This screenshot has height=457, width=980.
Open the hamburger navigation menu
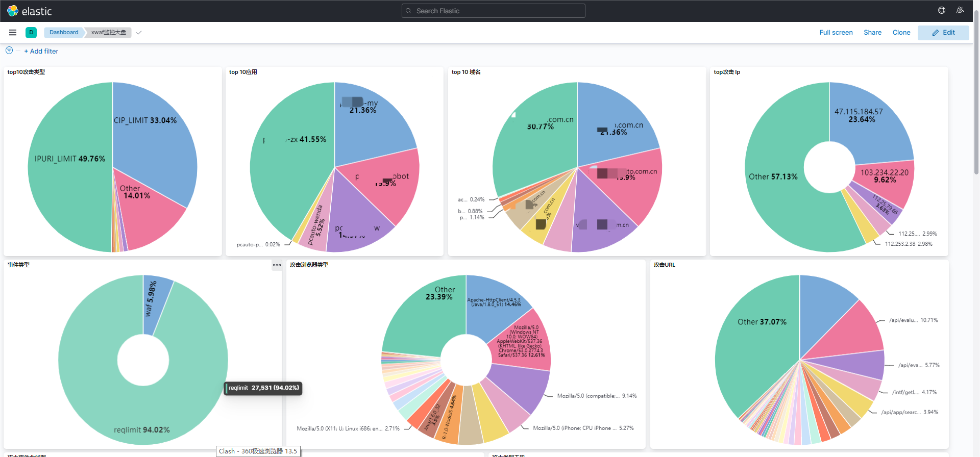[x=13, y=32]
